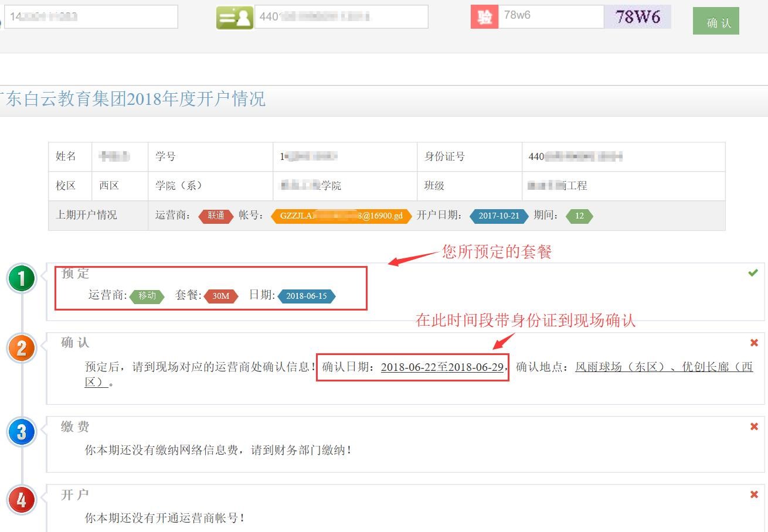Click the blue step 3 circle
This screenshot has height=532, width=768.
(x=22, y=432)
